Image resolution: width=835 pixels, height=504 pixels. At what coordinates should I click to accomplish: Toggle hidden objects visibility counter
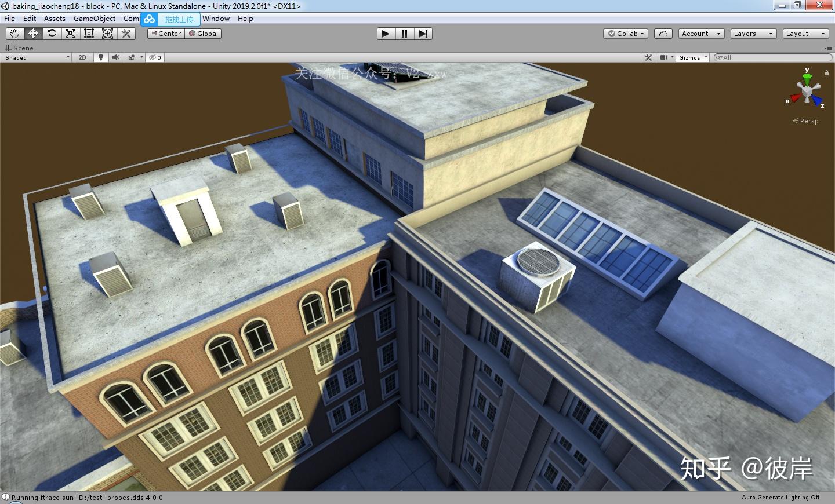pyautogui.click(x=155, y=57)
